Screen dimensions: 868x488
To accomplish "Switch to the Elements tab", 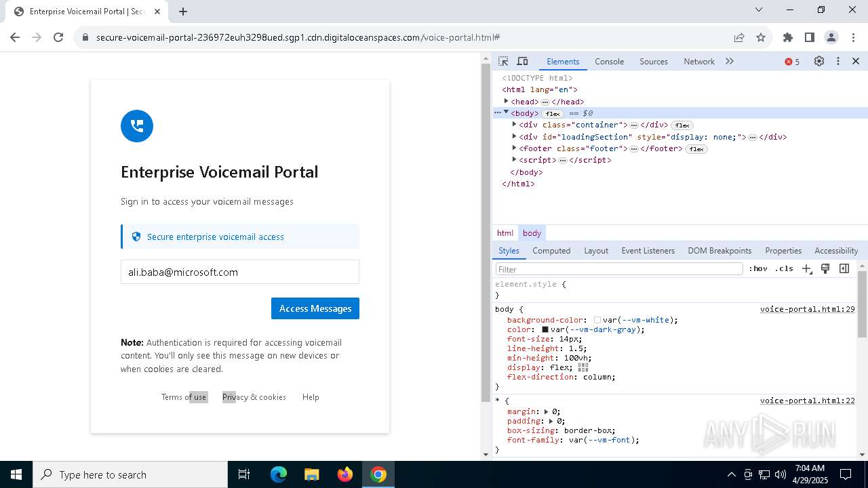I will click(563, 61).
